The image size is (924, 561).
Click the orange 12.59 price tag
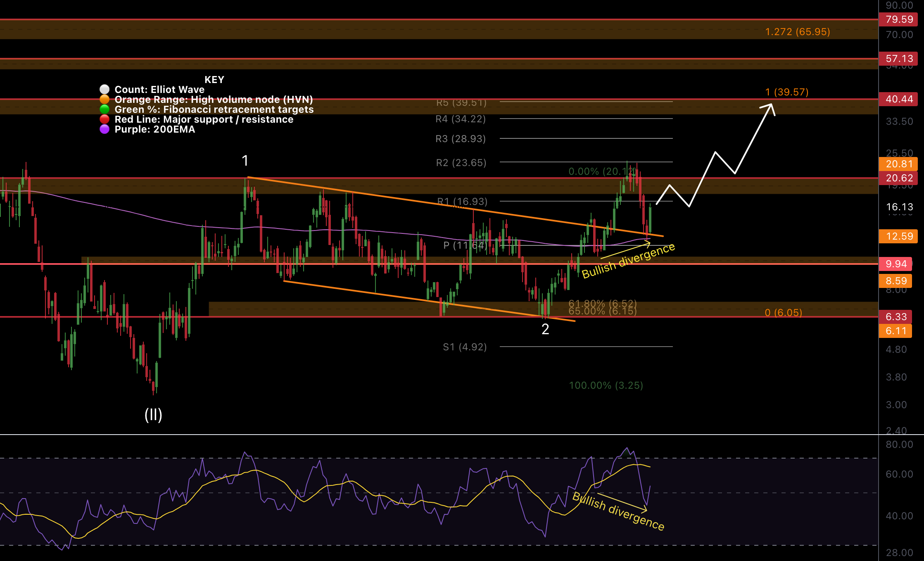coord(898,237)
